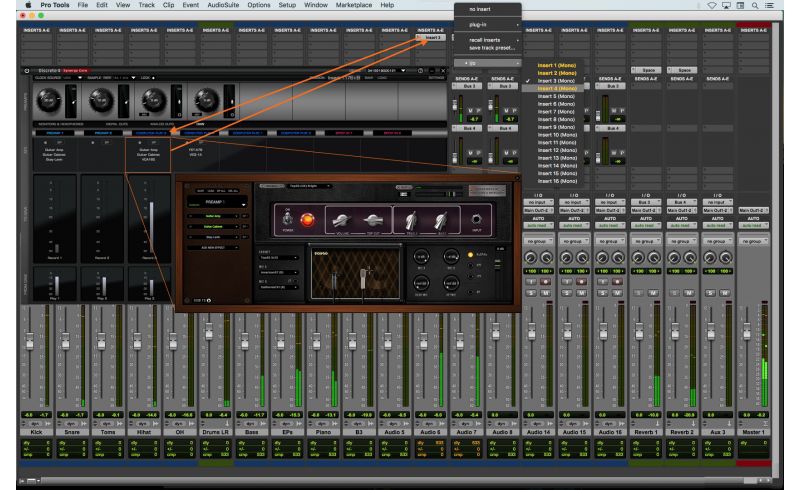Mute the Reverb 1 track

pyautogui.click(x=653, y=293)
